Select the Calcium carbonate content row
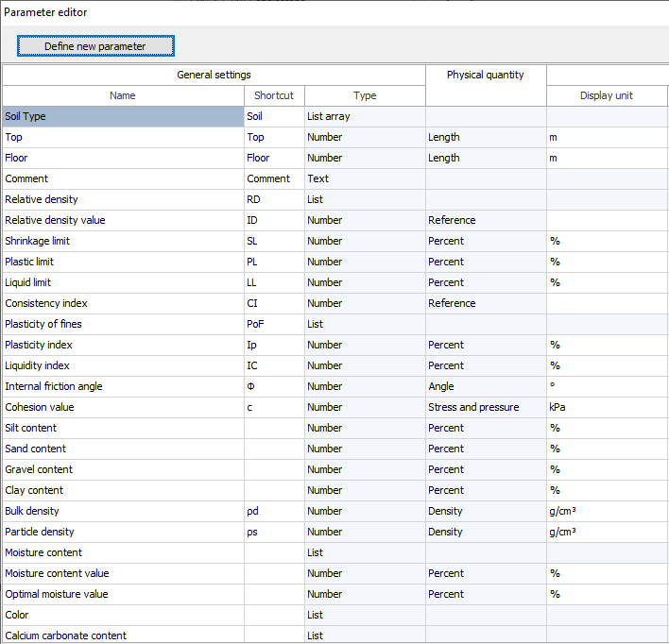 pyautogui.click(x=123, y=636)
